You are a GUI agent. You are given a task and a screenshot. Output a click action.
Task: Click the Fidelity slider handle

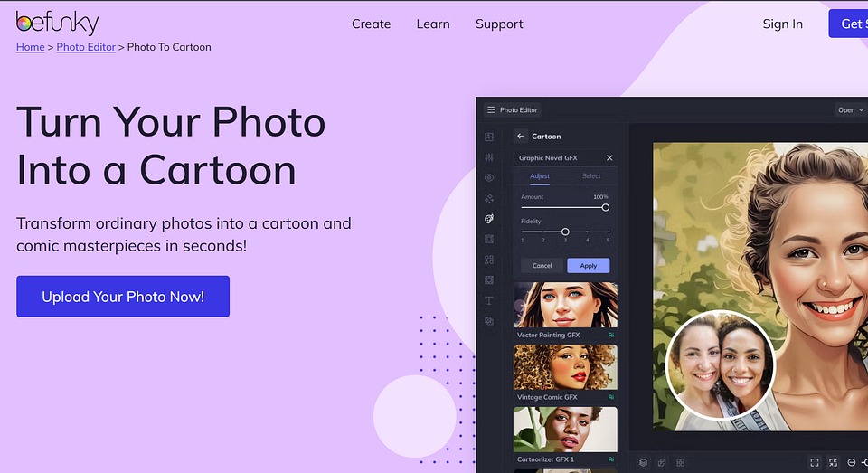click(x=565, y=232)
